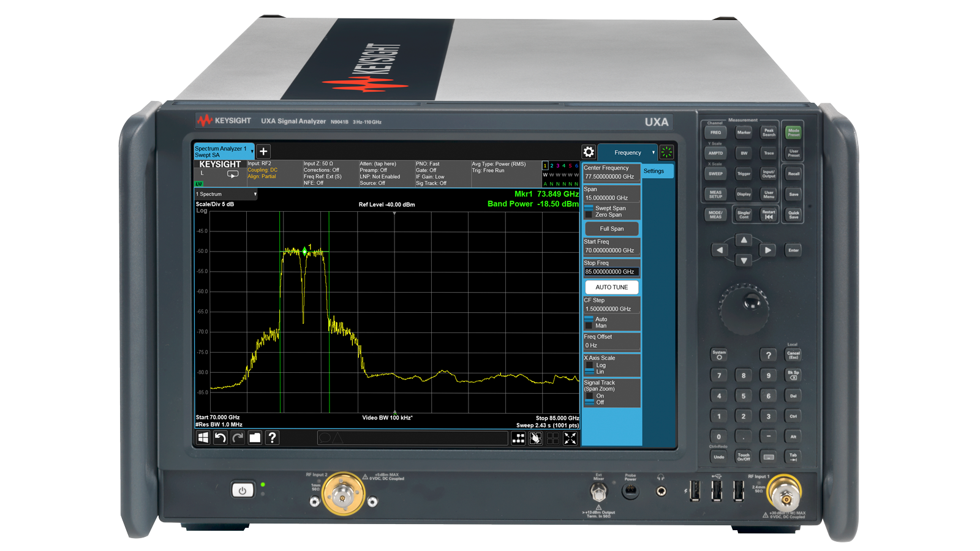Image resolution: width=980 pixels, height=551 pixels.
Task: Tap the Full Span button
Action: click(612, 228)
